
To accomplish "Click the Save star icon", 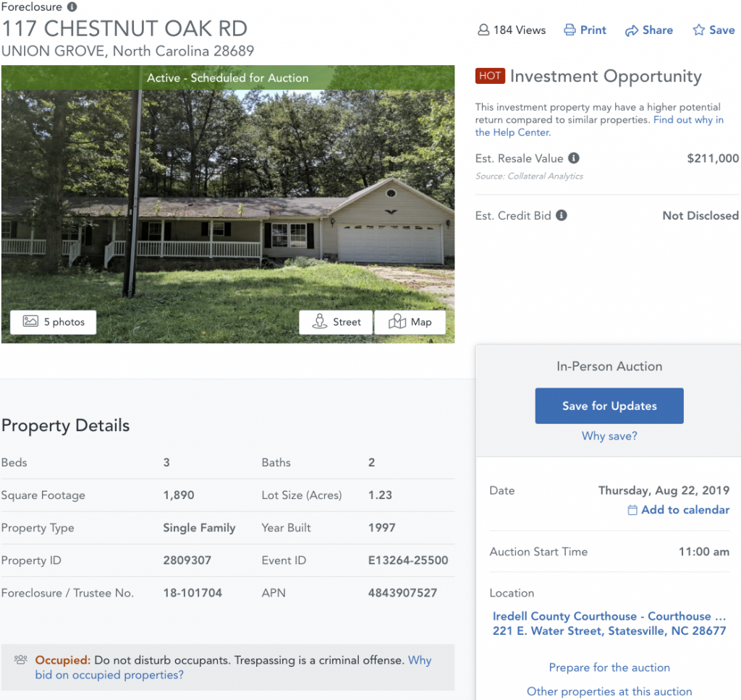I will point(698,30).
